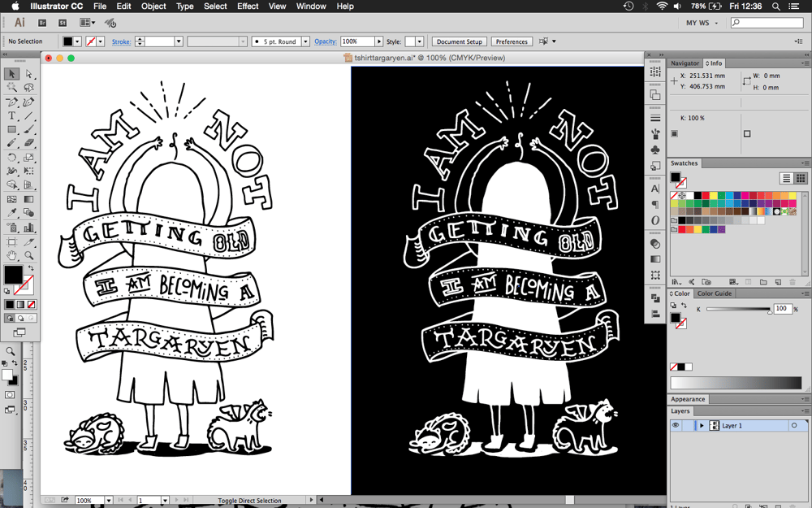Activate the Lasso tool
This screenshot has height=508, width=812.
(28, 88)
